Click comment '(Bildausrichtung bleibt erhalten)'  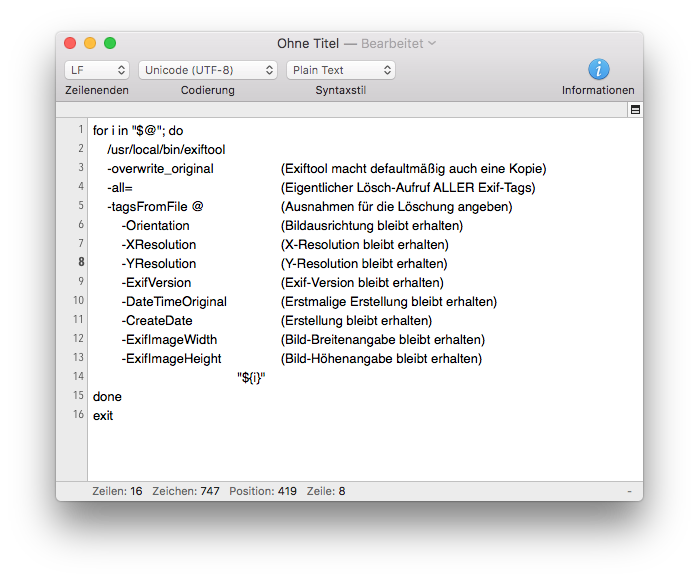pyautogui.click(x=372, y=226)
